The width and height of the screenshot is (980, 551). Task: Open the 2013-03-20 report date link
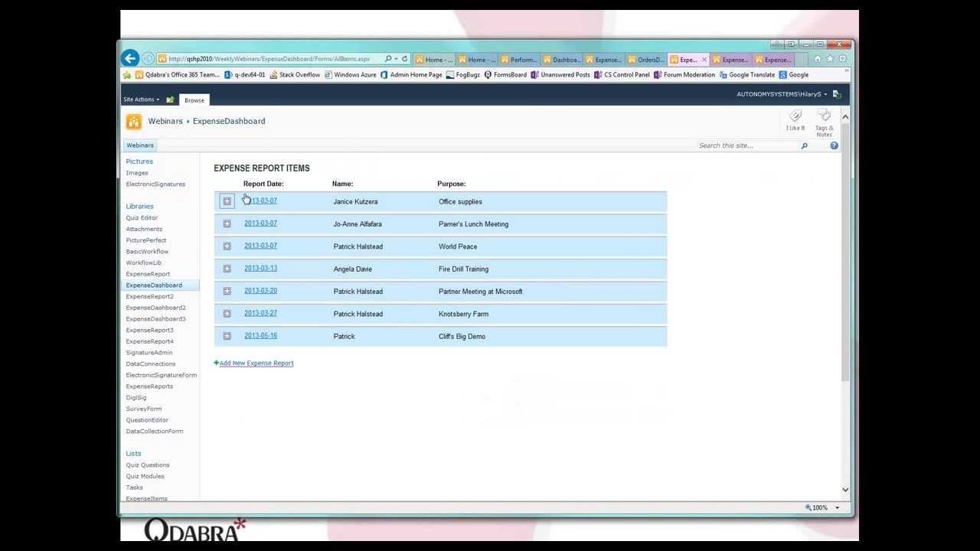click(x=260, y=291)
